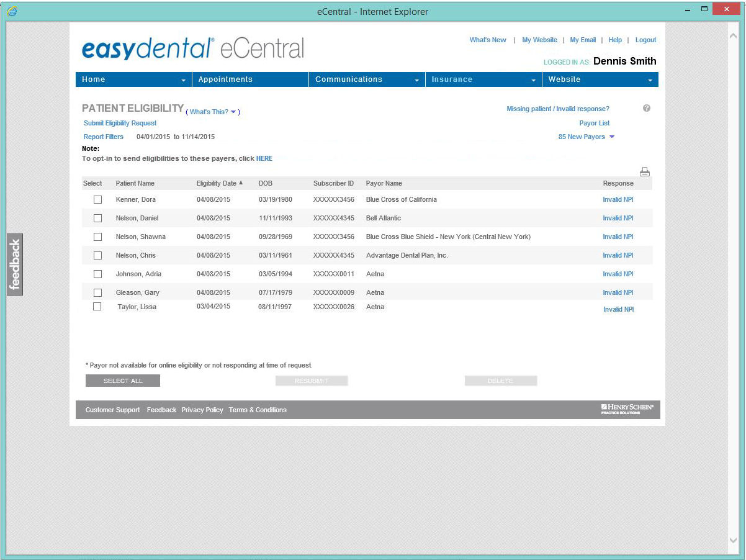Expand the Insurance menu arrow

click(533, 81)
